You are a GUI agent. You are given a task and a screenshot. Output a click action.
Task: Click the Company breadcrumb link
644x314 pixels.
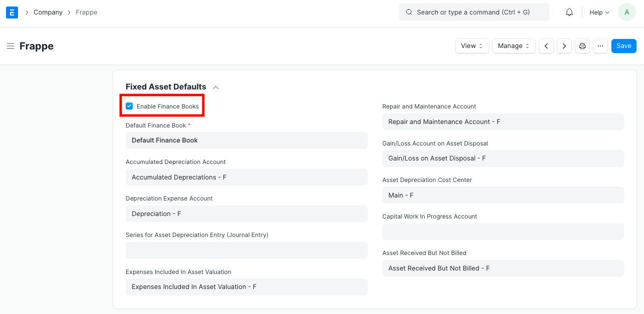click(x=48, y=12)
